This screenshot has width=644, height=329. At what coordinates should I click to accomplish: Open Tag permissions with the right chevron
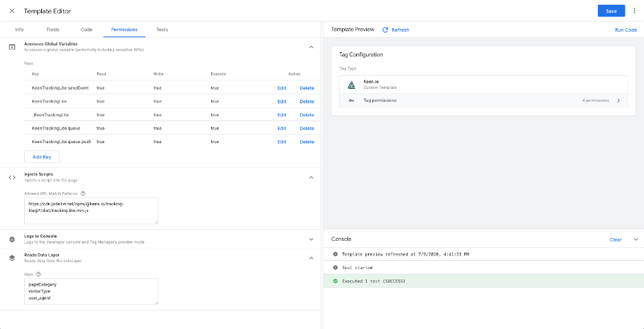(x=619, y=100)
